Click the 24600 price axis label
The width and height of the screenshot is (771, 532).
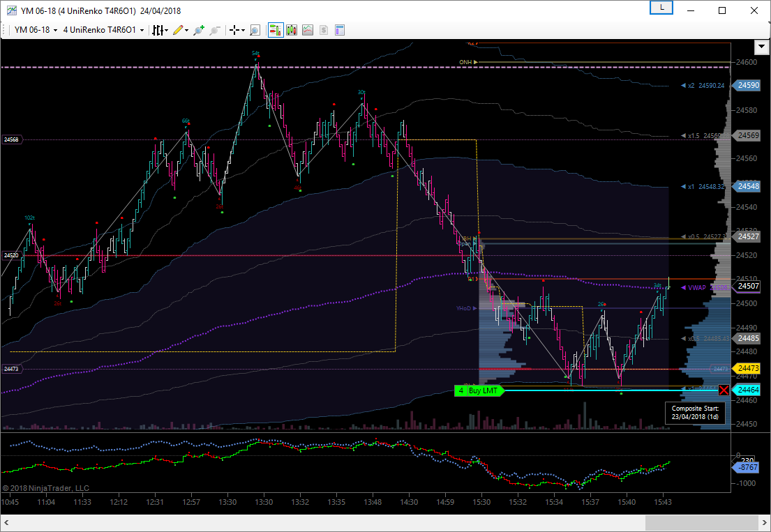pos(747,62)
